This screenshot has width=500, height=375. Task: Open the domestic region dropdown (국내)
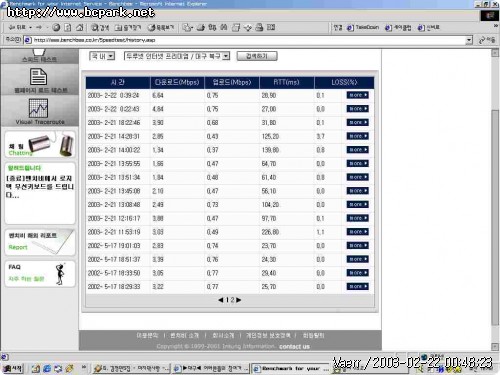(102, 56)
